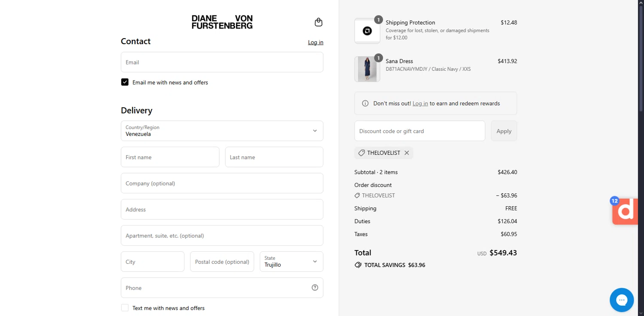This screenshot has width=644, height=316.
Task: Click the Shipping Protection product icon
Action: click(367, 31)
